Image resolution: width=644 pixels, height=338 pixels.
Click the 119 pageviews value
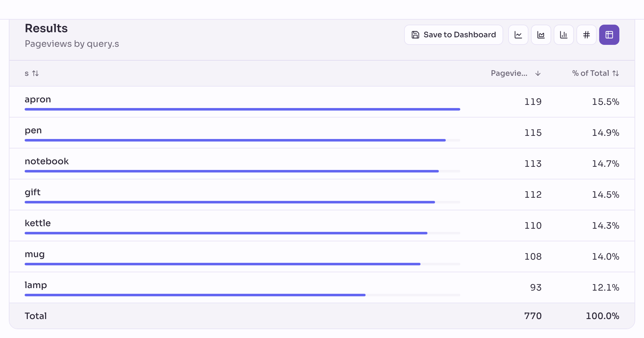533,102
